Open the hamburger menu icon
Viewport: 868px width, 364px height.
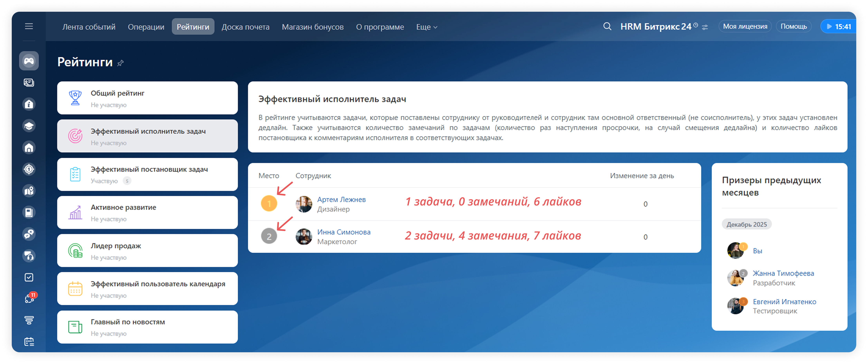[x=29, y=26]
